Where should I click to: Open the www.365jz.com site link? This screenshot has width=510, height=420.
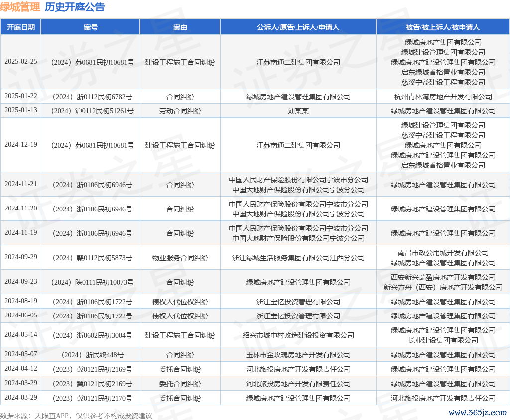pos(478,413)
